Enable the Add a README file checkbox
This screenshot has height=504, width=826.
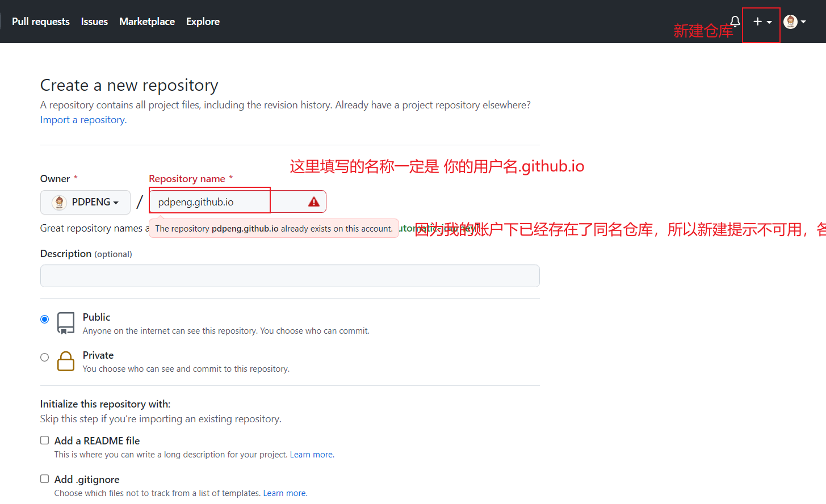(x=45, y=440)
